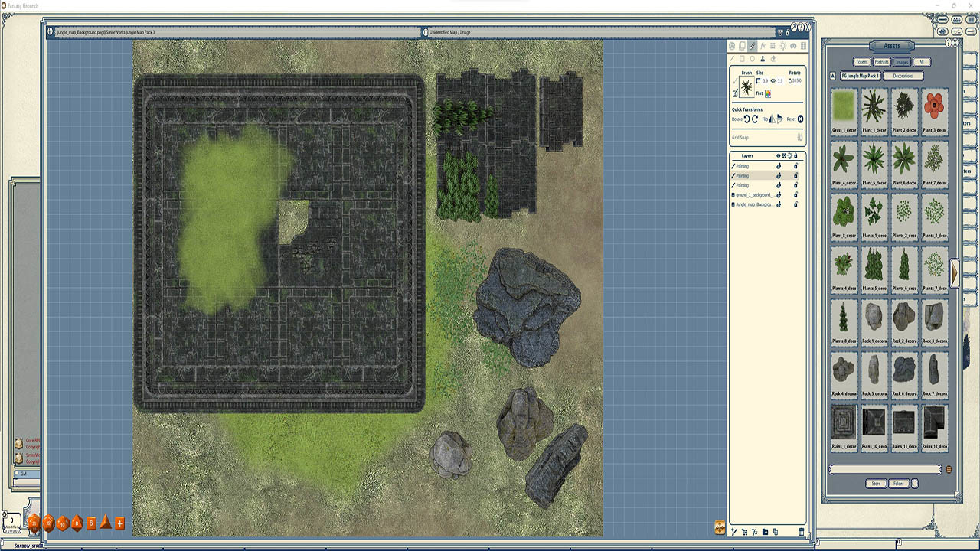The height and width of the screenshot is (551, 980).
Task: Click the Folder button
Action: pyautogui.click(x=897, y=484)
